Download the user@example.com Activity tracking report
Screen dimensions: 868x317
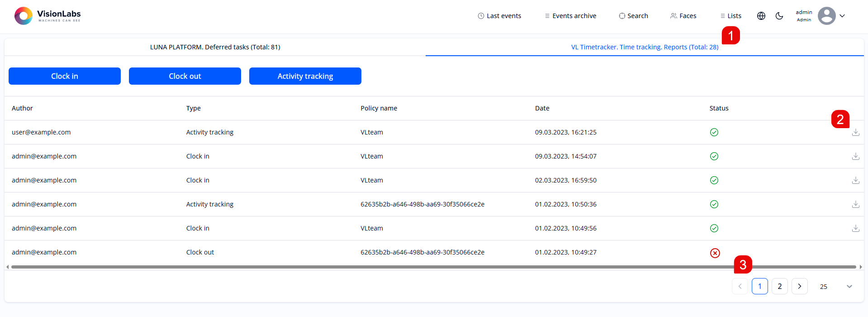(x=855, y=132)
